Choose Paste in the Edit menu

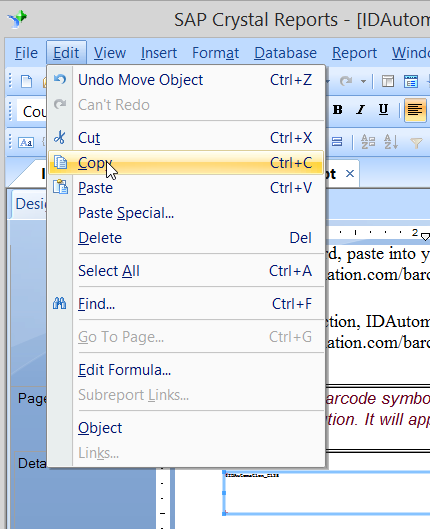(186, 188)
